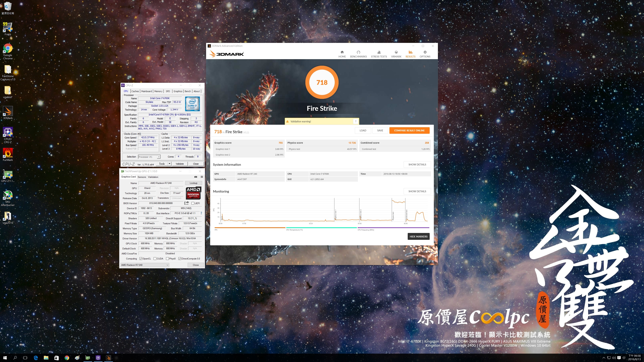
Task: Open 3DMark OPTIONS gear
Action: 425,54
